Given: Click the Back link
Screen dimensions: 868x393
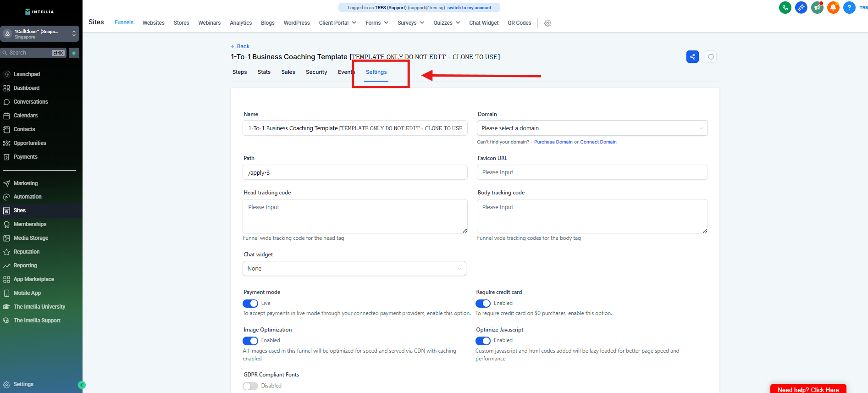Looking at the screenshot, I should 240,46.
